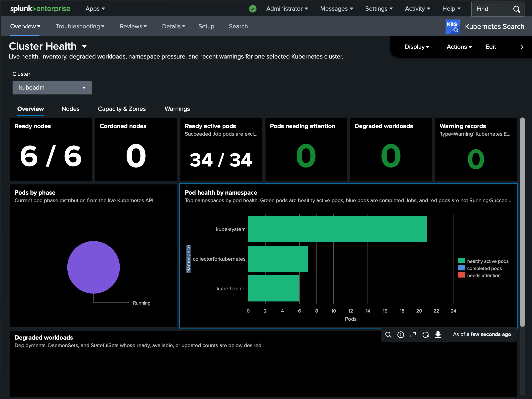The width and height of the screenshot is (532, 399).
Task: Click the Cordoned nodes value 0
Action: 136,156
